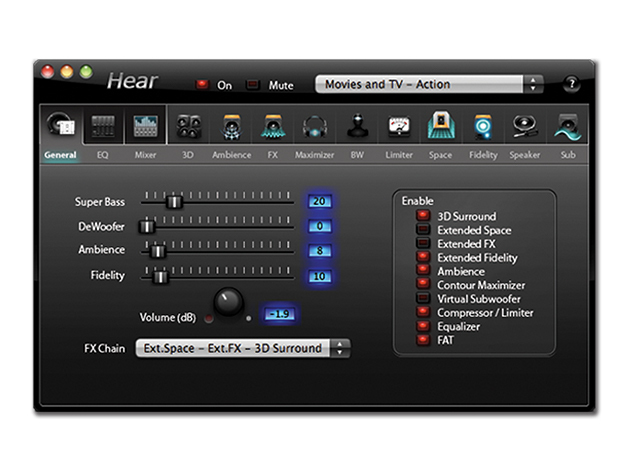Image resolution: width=630 pixels, height=473 pixels.
Task: Open the 3D speakers icon
Action: click(x=188, y=126)
